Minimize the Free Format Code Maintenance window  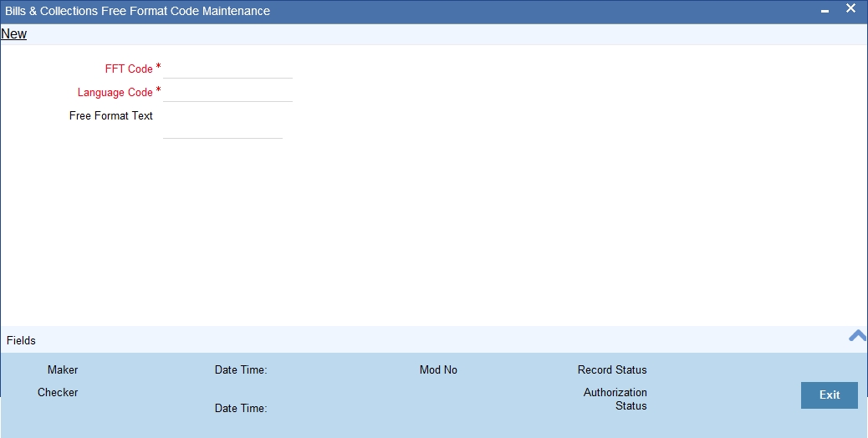825,11
